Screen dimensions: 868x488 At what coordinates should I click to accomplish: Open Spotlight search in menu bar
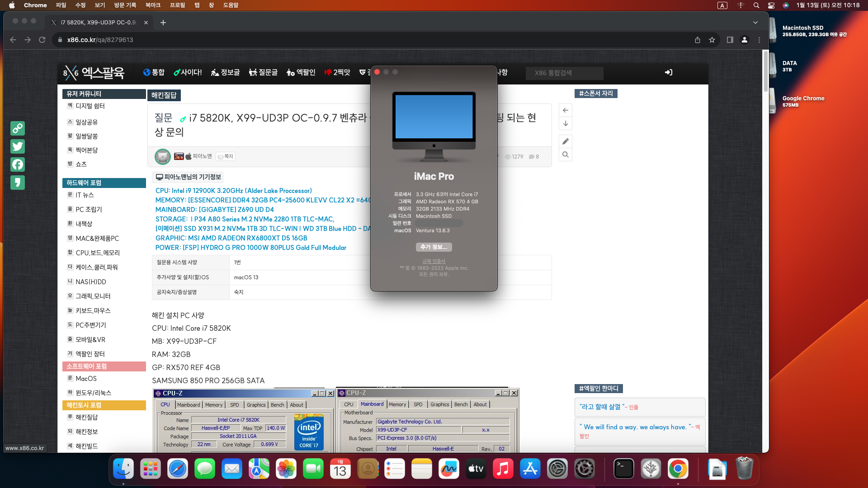point(756,5)
